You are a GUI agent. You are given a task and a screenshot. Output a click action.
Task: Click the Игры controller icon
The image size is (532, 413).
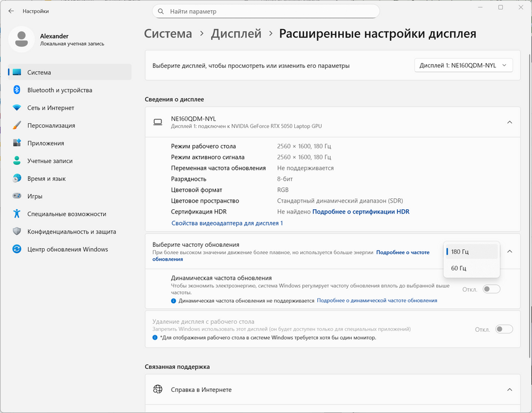tap(17, 196)
